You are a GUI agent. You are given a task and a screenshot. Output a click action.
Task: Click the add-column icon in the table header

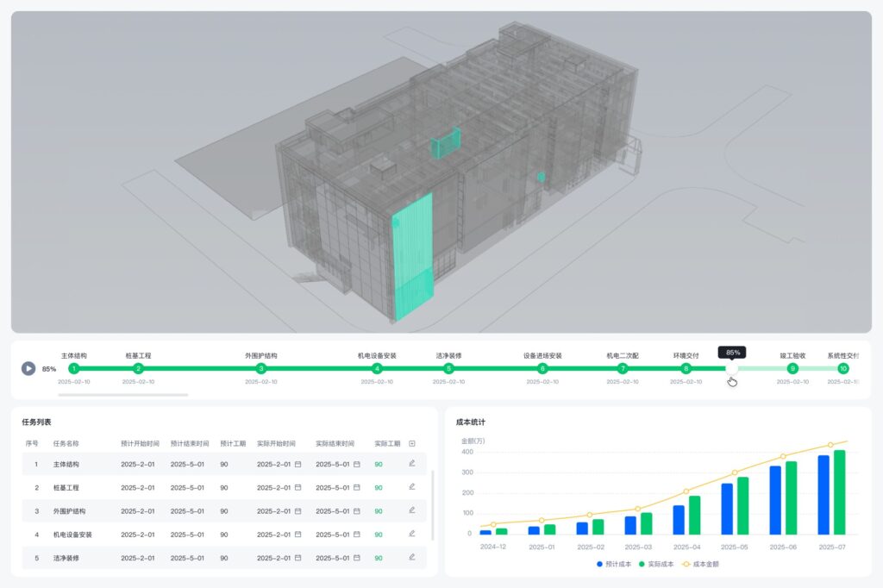point(412,443)
